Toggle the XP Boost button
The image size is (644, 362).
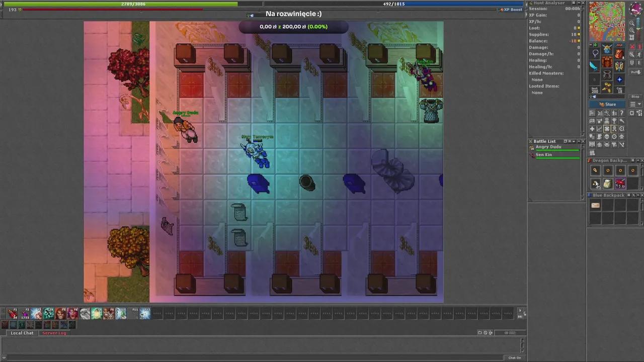click(x=511, y=10)
